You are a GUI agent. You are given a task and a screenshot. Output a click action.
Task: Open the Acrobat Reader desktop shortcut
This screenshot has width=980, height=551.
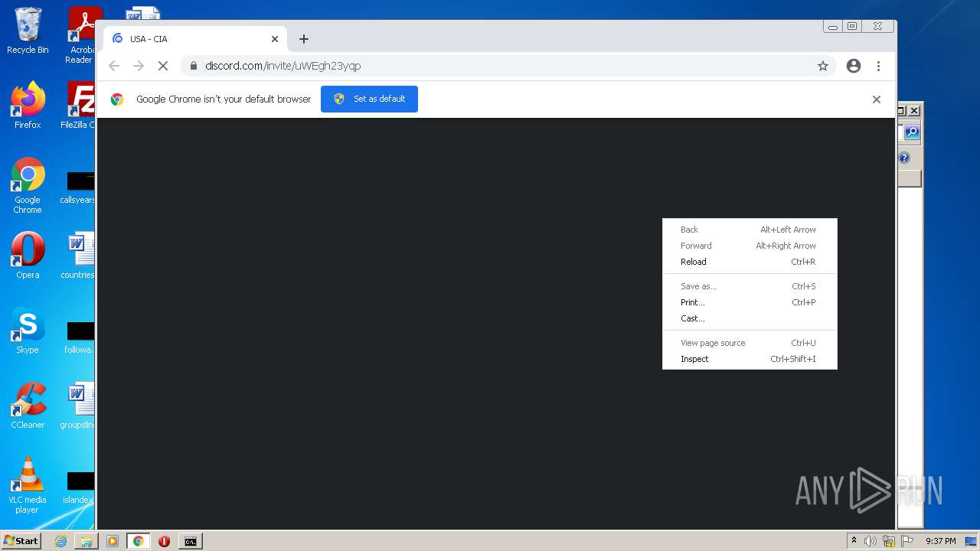[x=81, y=34]
